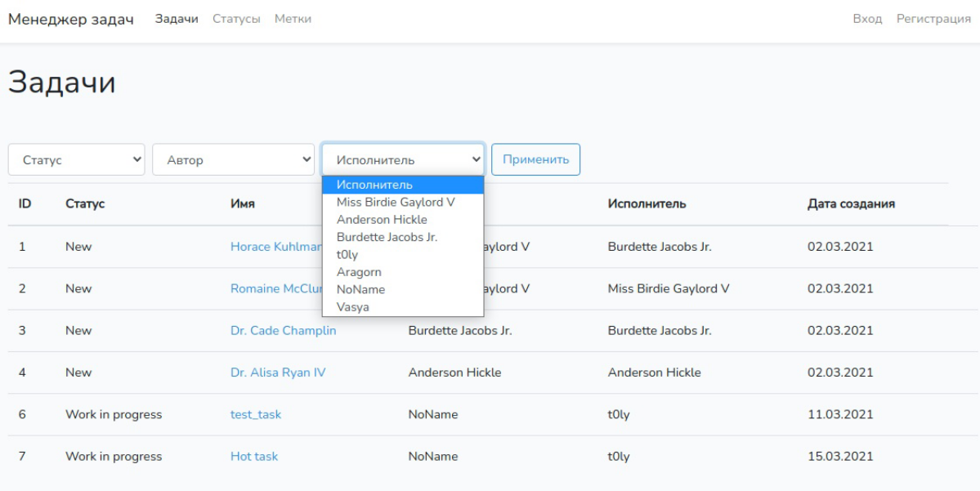The height and width of the screenshot is (491, 980).
Task: Open the Hot task link
Action: pos(254,457)
